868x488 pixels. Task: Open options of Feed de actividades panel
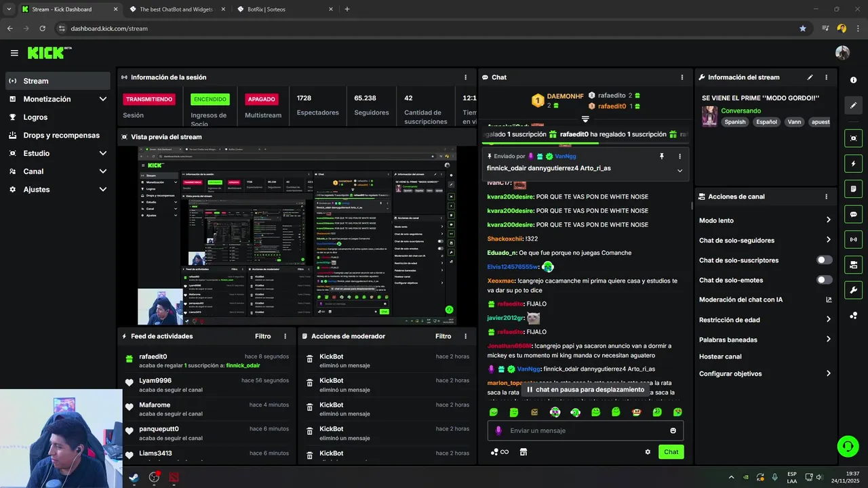(x=285, y=336)
